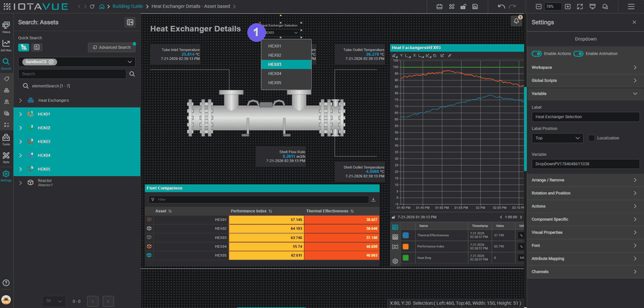The height and width of the screenshot is (308, 644).
Task: Click the ruler and pencil edit icon in the top toolbar
Action: (451, 6)
